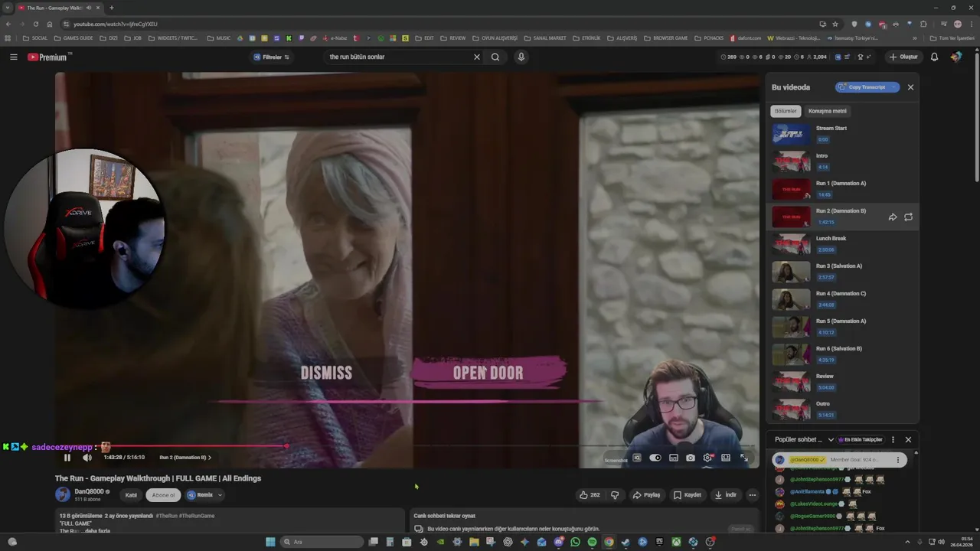Viewport: 980px width, 551px height.
Task: Open the YouTube hamburger guide menu
Action: (x=13, y=57)
